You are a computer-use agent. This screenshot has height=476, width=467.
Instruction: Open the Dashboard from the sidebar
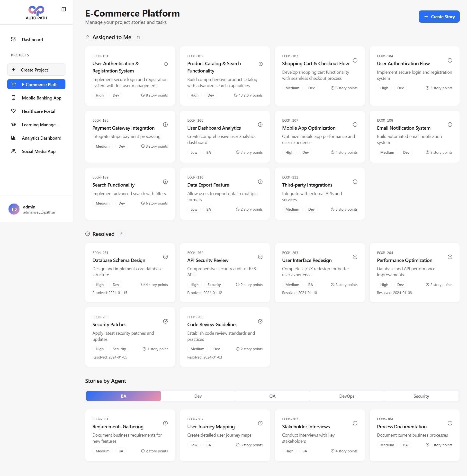click(x=32, y=39)
